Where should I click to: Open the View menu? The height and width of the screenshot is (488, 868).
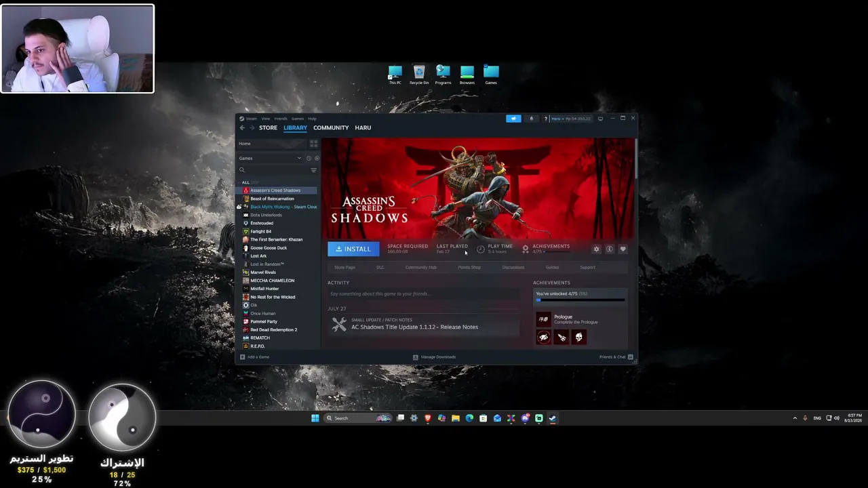click(266, 119)
